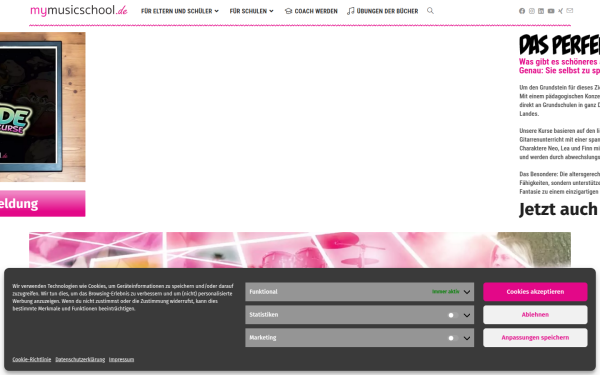The width and height of the screenshot is (600, 375).
Task: Open the Für Schulen dropdown menu
Action: 251,11
